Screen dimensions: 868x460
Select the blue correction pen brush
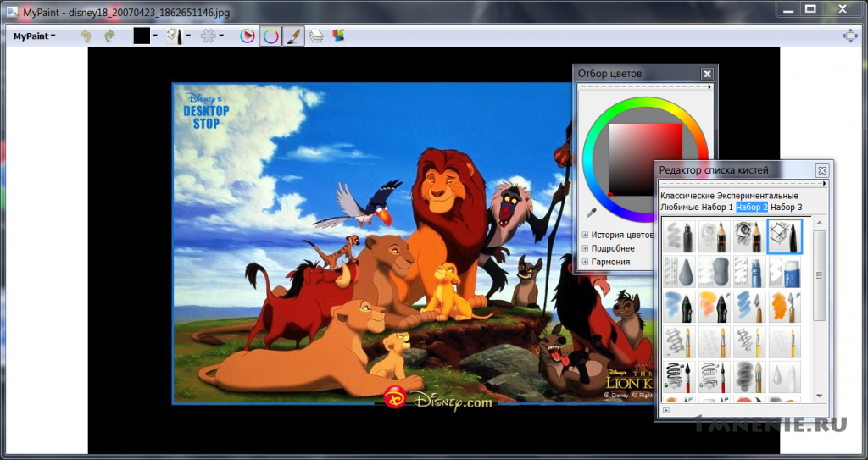[x=749, y=272]
